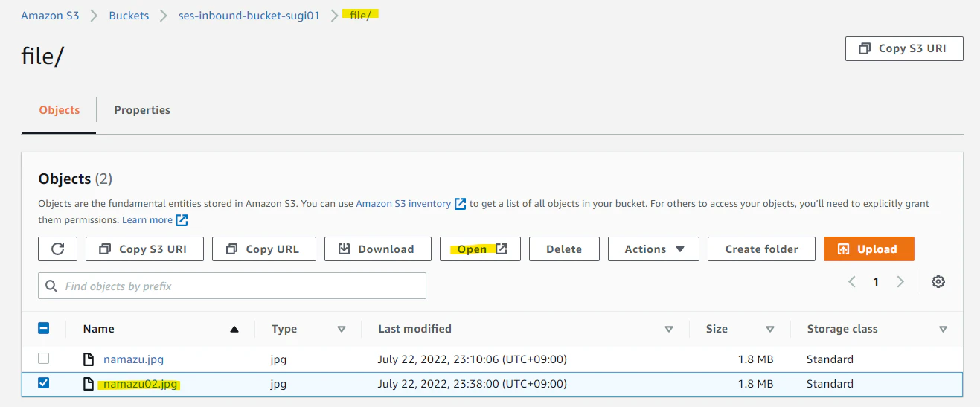980x407 pixels.
Task: Open table preferences gear icon
Action: pos(938,282)
